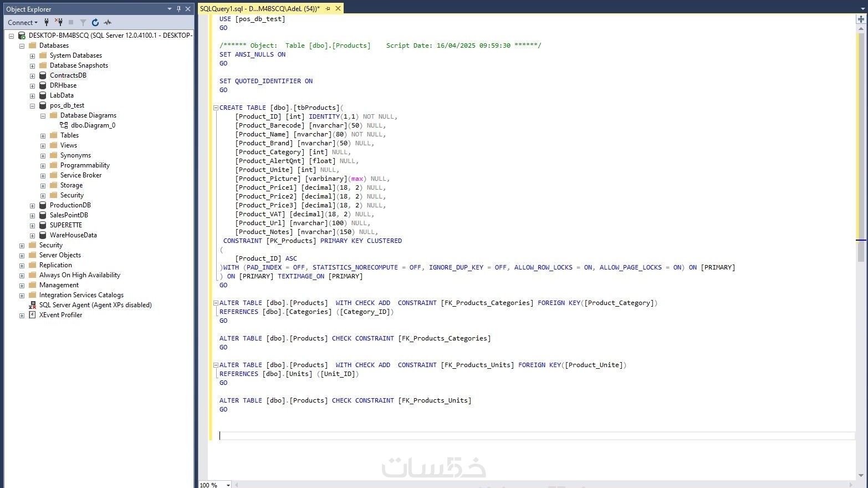
Task: Close the SQLQuery1.sql tab
Action: pos(338,8)
